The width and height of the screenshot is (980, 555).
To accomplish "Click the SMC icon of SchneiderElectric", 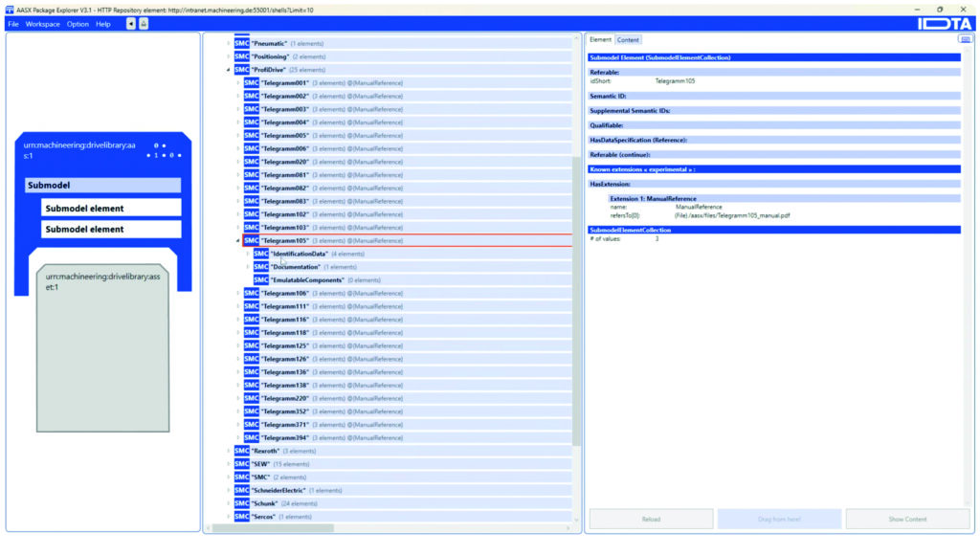I will 241,490.
